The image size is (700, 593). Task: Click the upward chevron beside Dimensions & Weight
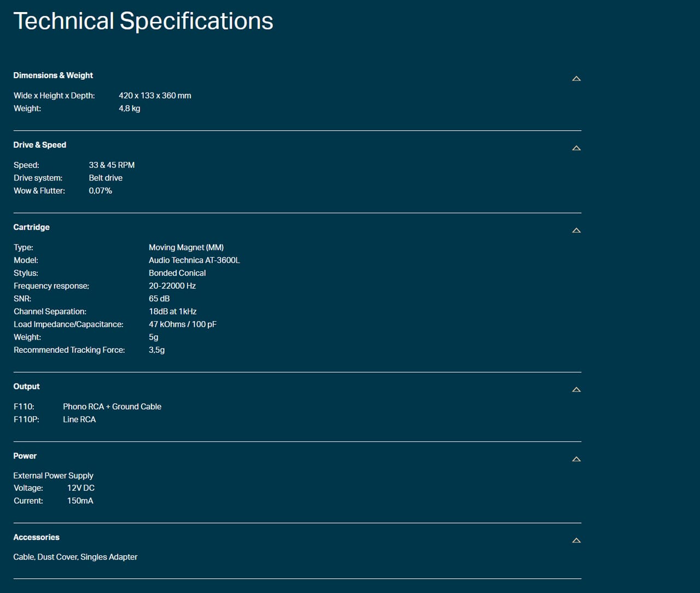(x=576, y=78)
